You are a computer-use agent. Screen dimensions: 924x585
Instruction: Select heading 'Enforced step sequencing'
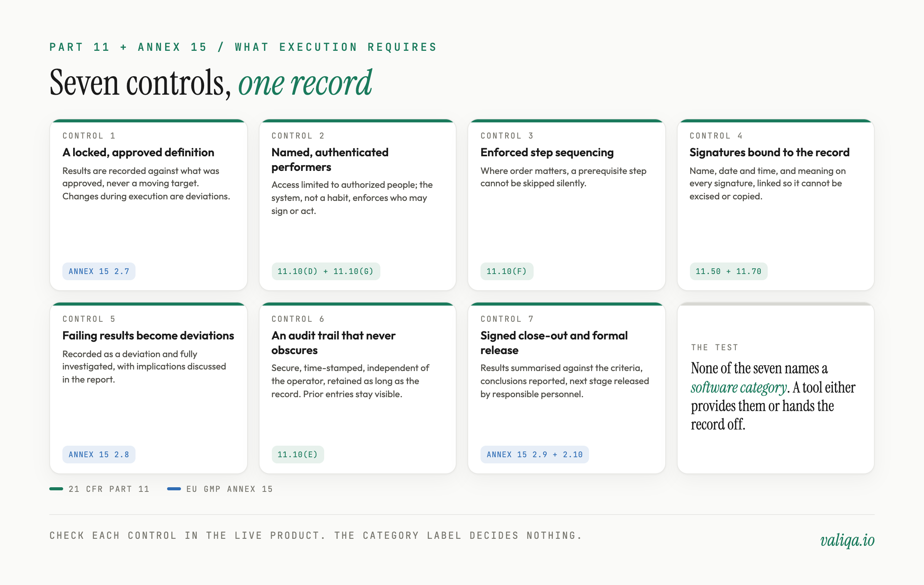(x=547, y=152)
